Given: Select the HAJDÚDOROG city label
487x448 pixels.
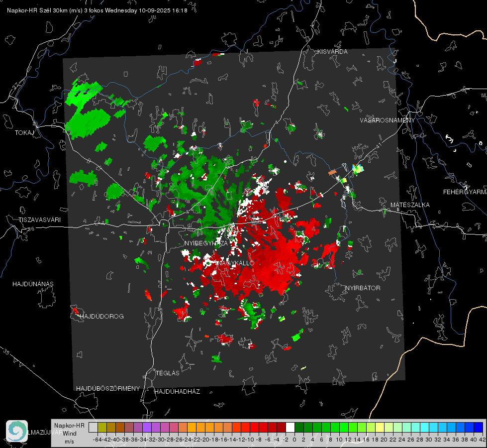Looking at the screenshot, I should pyautogui.click(x=101, y=317).
